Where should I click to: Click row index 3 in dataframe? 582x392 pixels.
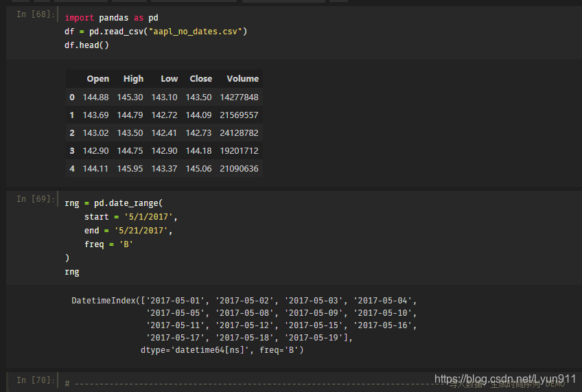pyautogui.click(x=72, y=151)
